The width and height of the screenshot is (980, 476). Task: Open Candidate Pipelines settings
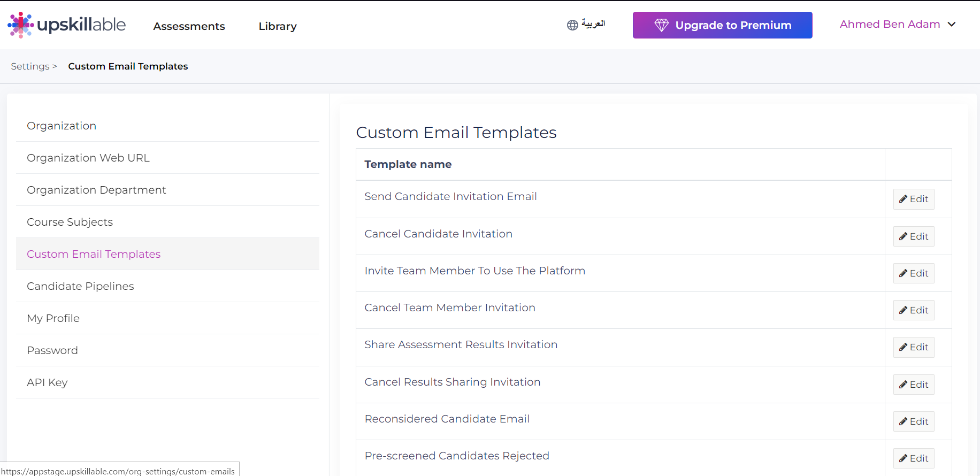167,286
